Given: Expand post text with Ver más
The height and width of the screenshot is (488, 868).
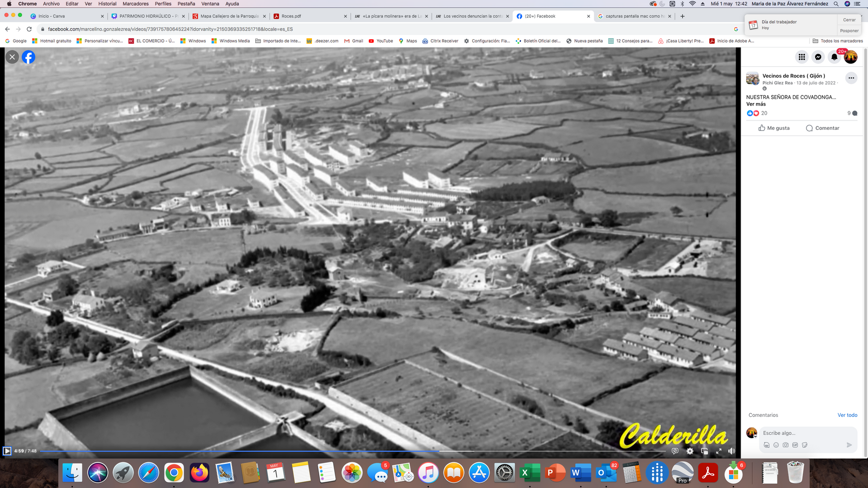Looking at the screenshot, I should (756, 104).
